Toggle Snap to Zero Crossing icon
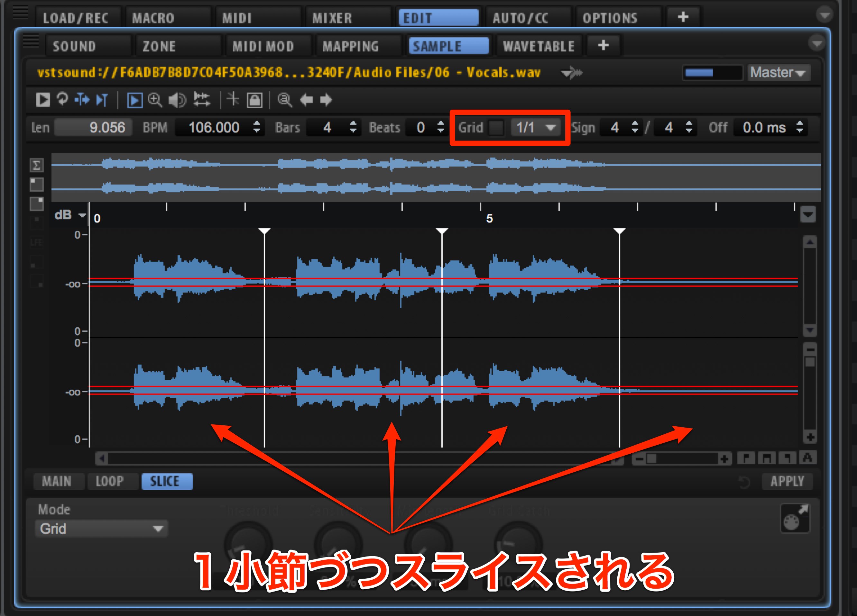This screenshot has height=616, width=857. 233,100
